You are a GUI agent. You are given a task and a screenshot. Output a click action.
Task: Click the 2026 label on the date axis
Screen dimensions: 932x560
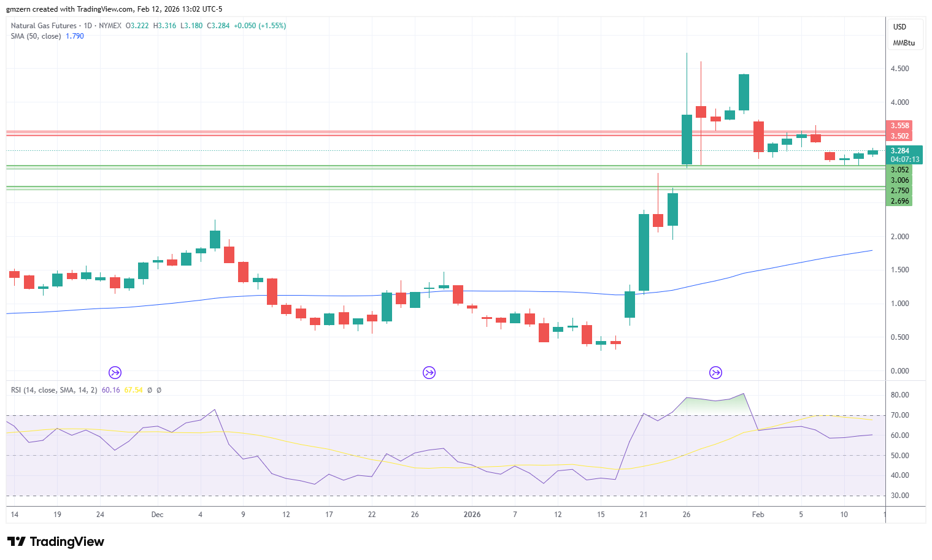coord(472,515)
